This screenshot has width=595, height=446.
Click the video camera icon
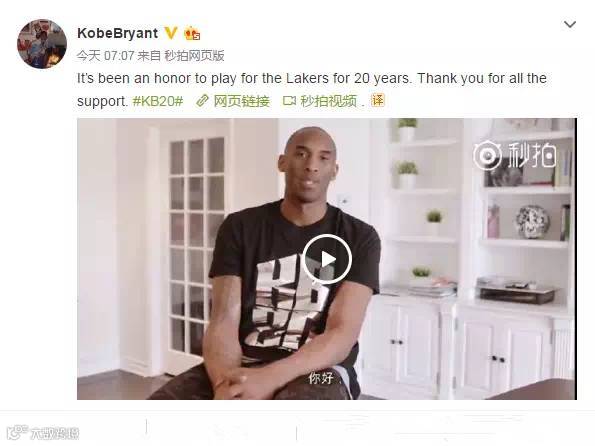click(289, 101)
